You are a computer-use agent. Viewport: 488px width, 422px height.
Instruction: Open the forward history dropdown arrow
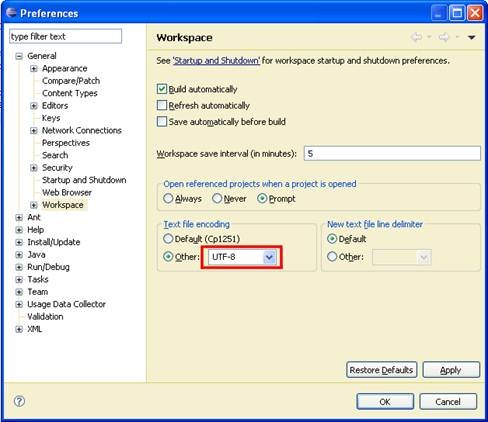coord(457,37)
